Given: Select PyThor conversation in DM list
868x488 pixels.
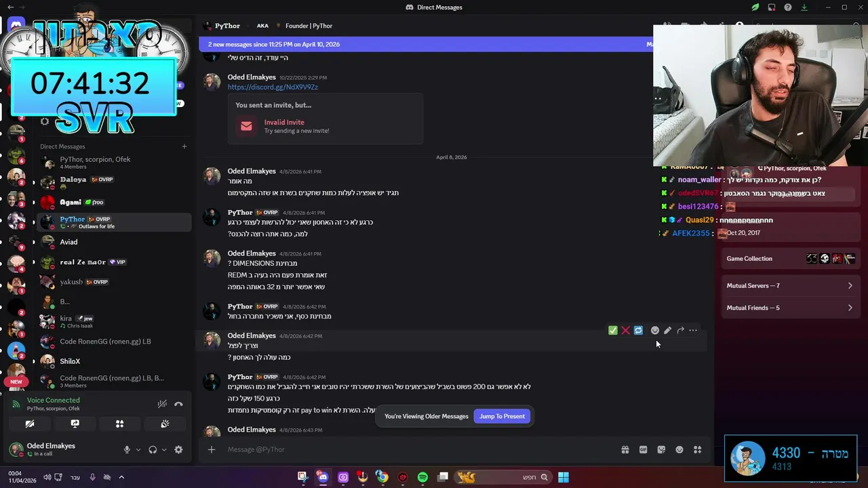Looking at the screenshot, I should coord(114,222).
